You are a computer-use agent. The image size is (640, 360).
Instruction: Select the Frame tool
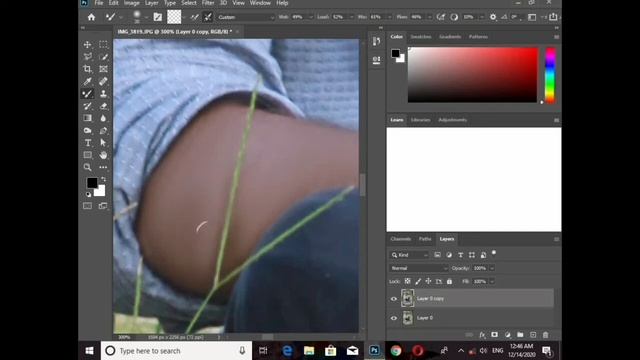tap(103, 69)
